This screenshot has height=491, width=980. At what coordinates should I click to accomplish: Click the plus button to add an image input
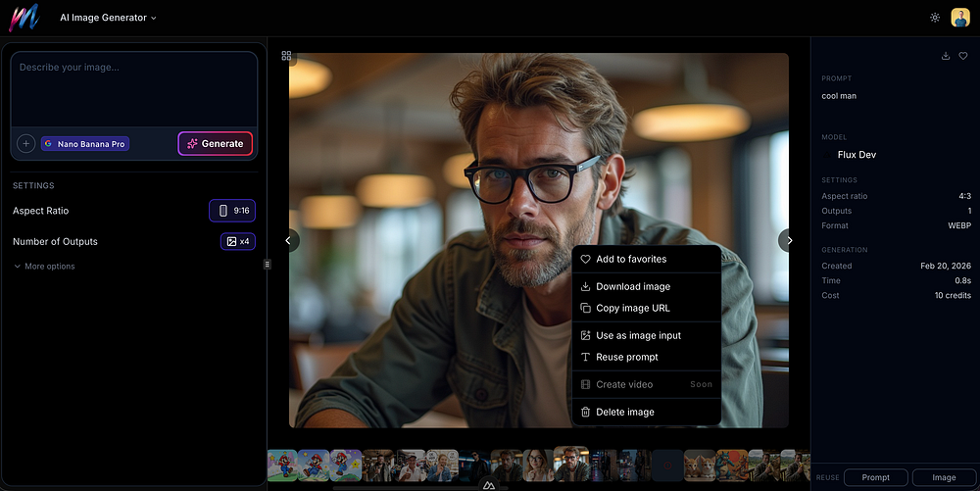[x=25, y=144]
